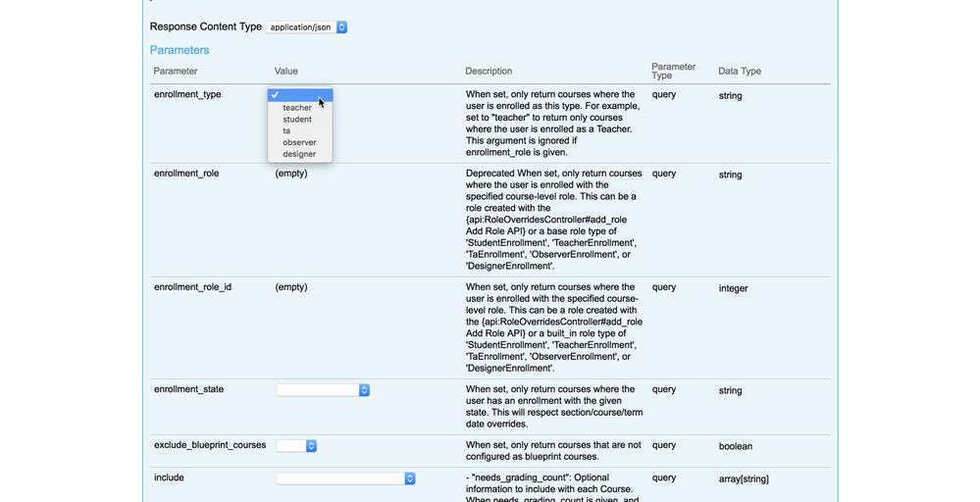Choose 'observer' from enrollment_type options
Image resolution: width=980 pixels, height=502 pixels.
(300, 142)
